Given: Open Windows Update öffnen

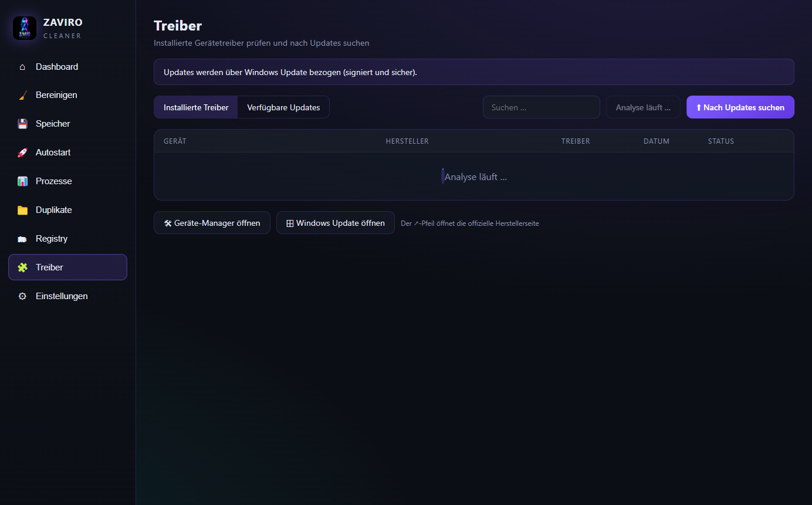Looking at the screenshot, I should coord(336,223).
